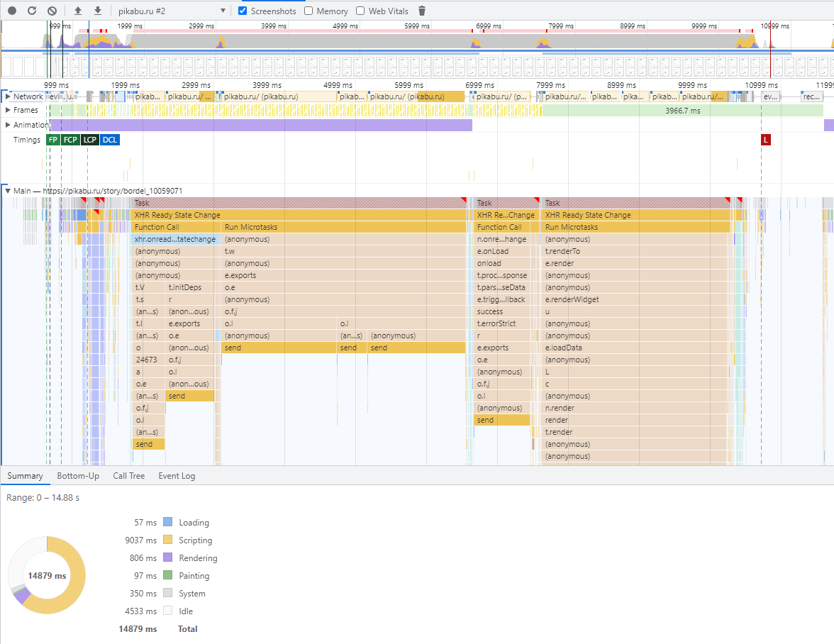
Task: Click the Save profile download icon
Action: coord(98,11)
